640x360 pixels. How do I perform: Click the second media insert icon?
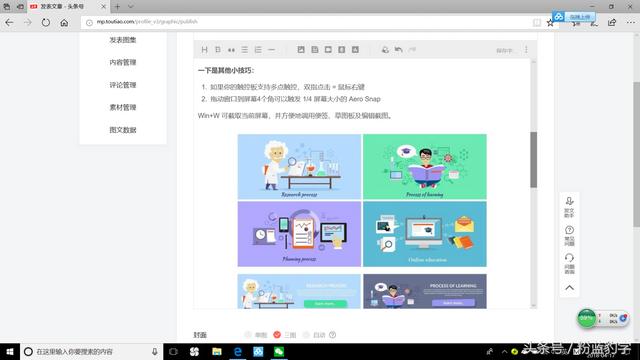click(x=315, y=49)
